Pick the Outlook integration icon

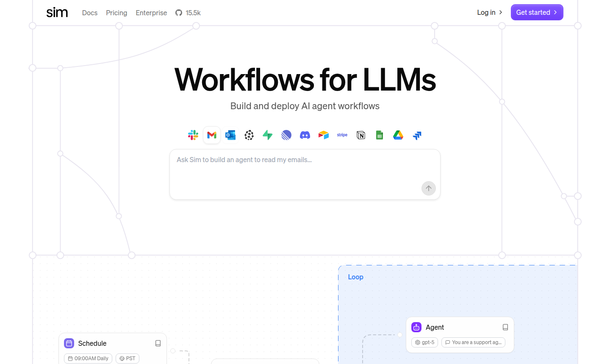click(x=230, y=135)
